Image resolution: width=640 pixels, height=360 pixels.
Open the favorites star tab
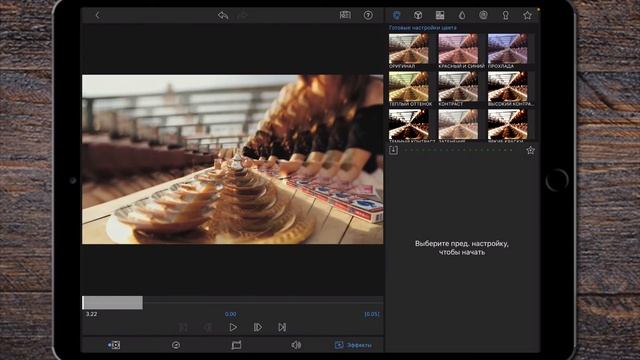[x=527, y=15]
